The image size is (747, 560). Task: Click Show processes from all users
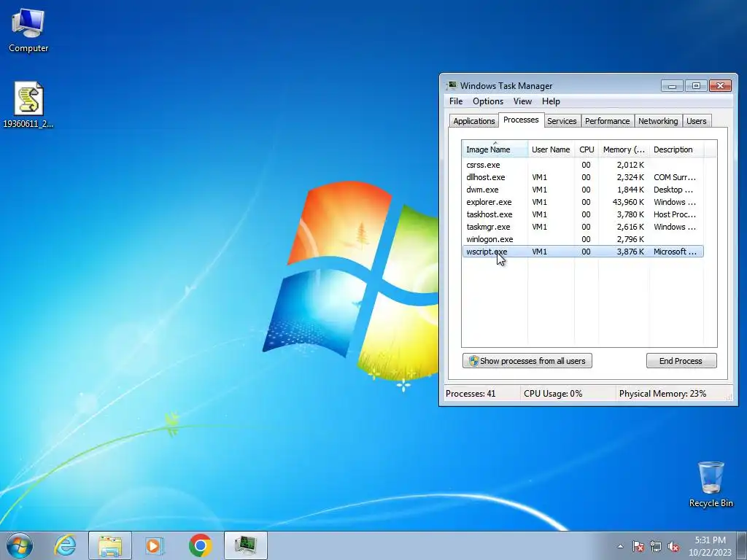pos(527,360)
